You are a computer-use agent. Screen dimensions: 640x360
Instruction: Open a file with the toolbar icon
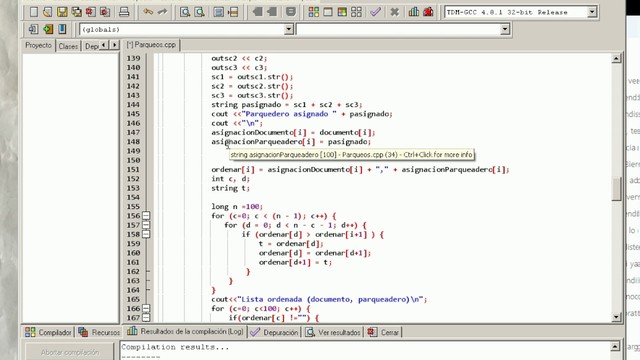click(48, 12)
